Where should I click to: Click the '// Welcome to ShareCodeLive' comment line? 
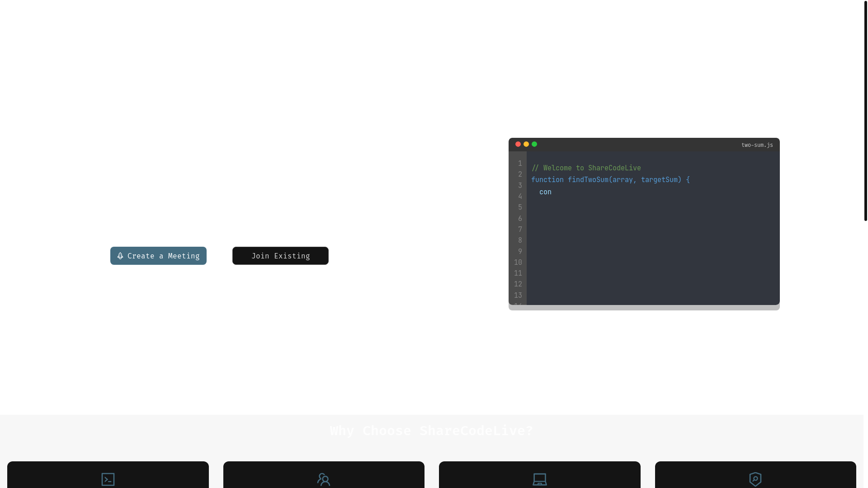point(586,168)
